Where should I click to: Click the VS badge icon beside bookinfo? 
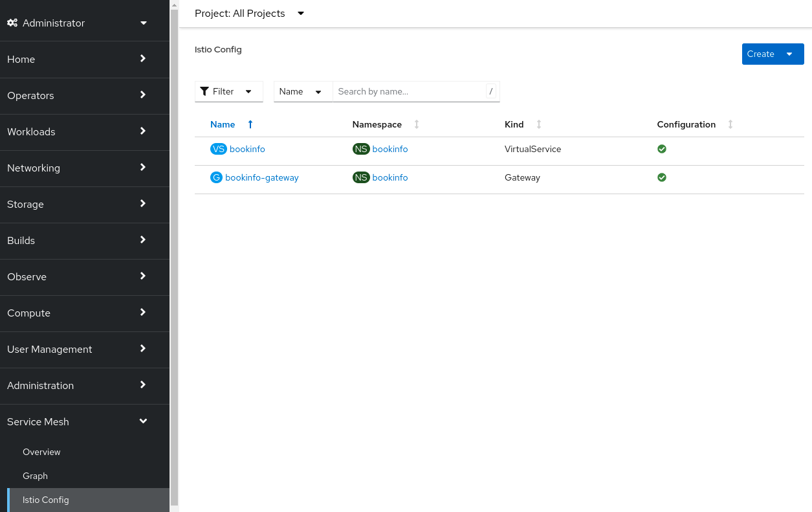[219, 149]
